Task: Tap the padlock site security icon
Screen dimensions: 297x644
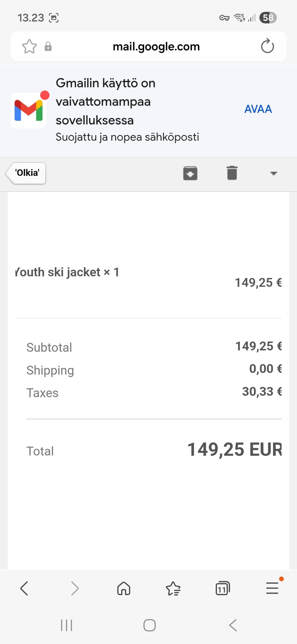Action: coord(48,46)
